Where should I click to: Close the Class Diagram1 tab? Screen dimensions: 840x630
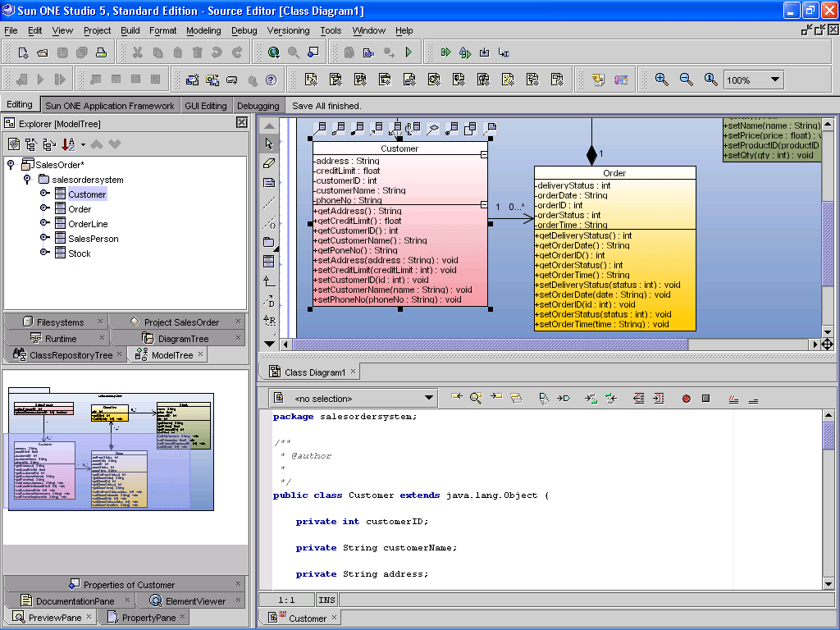click(x=353, y=372)
